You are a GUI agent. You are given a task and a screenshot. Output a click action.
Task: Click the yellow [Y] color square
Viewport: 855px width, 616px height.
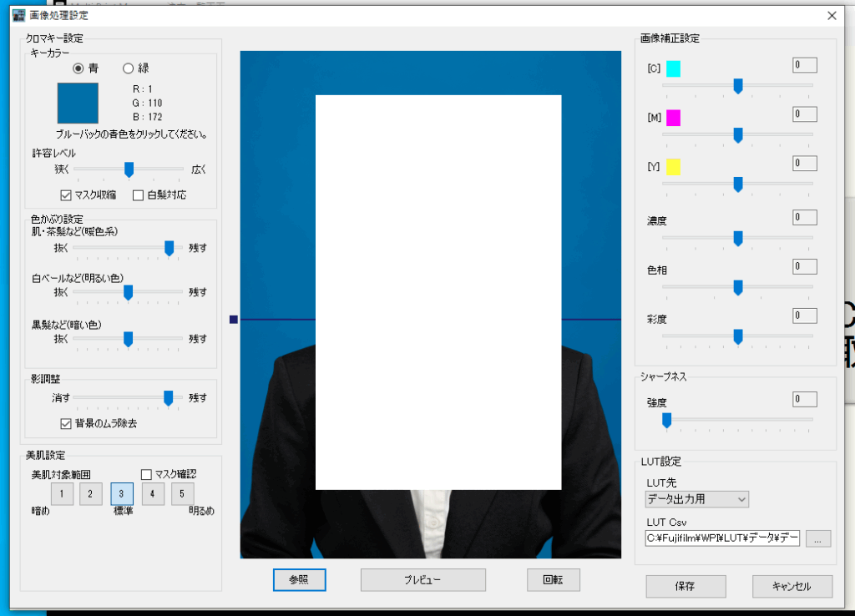(x=673, y=167)
